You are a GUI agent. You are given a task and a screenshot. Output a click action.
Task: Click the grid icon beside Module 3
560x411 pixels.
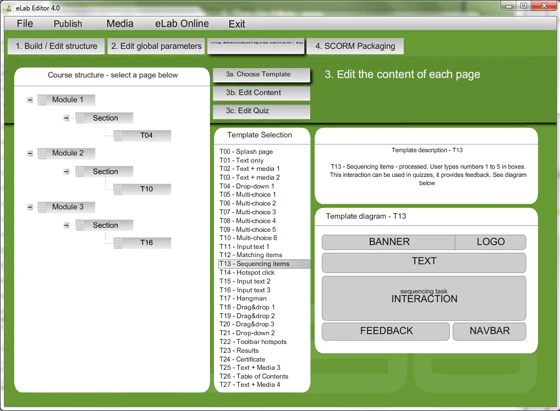[x=42, y=207]
